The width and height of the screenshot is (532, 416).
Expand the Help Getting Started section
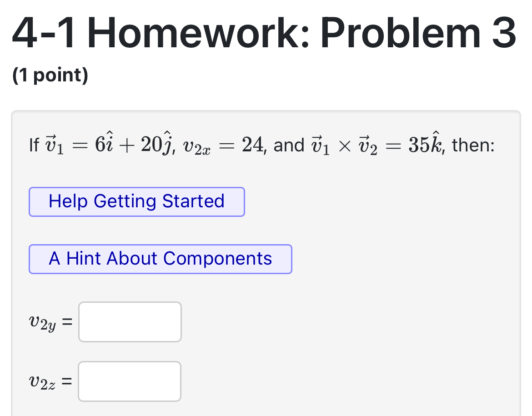pos(136,201)
